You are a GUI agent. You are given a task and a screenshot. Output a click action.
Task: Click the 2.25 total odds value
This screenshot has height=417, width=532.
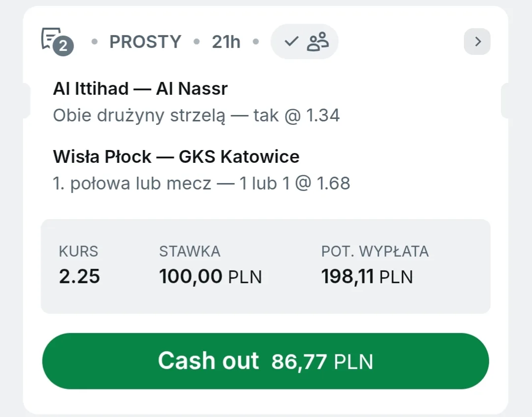tap(79, 276)
